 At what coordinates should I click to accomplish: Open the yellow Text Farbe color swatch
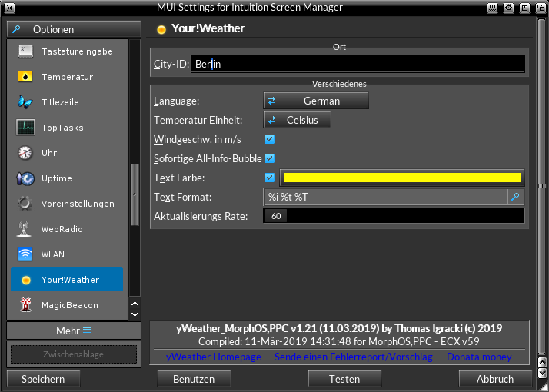pos(402,178)
